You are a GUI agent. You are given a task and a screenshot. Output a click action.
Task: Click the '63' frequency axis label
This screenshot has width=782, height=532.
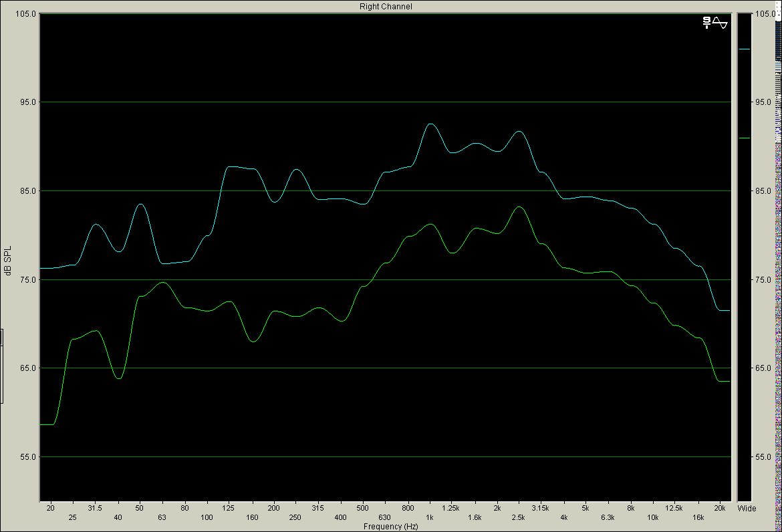[162, 517]
